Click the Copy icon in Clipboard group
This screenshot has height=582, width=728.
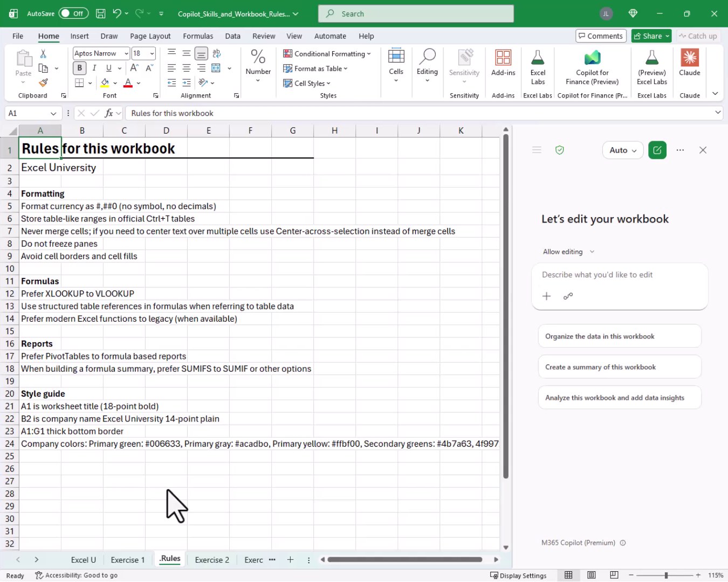click(43, 68)
